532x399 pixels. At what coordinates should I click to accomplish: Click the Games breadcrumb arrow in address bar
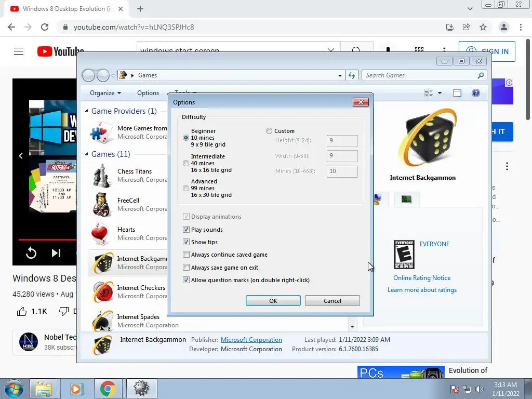coord(132,75)
